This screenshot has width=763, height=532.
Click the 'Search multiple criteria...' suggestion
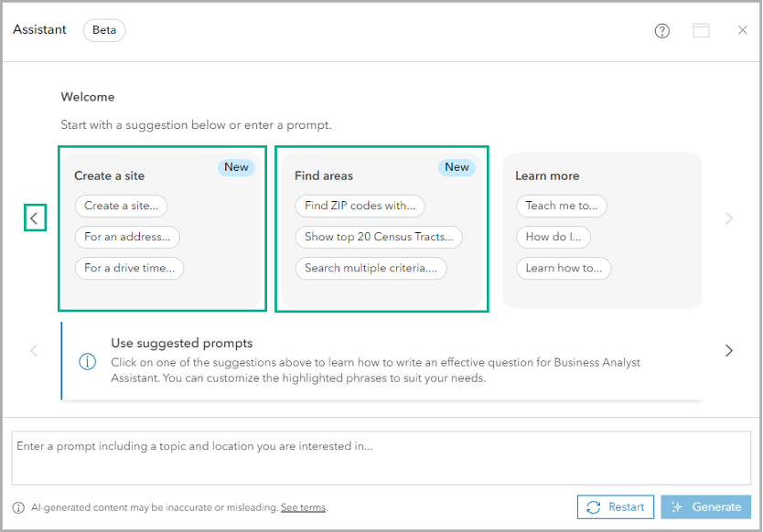(371, 268)
